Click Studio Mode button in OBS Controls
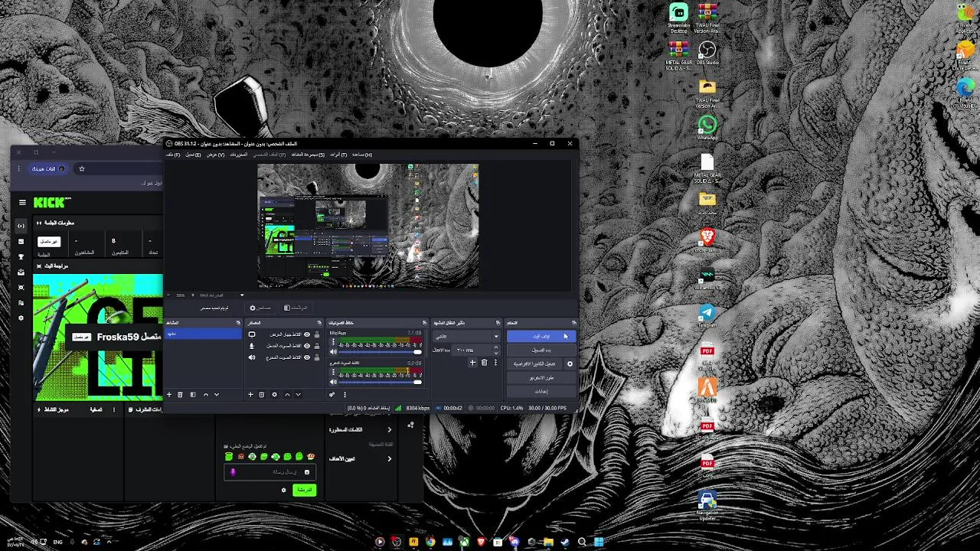Viewport: 980px width, 551px height. point(541,378)
